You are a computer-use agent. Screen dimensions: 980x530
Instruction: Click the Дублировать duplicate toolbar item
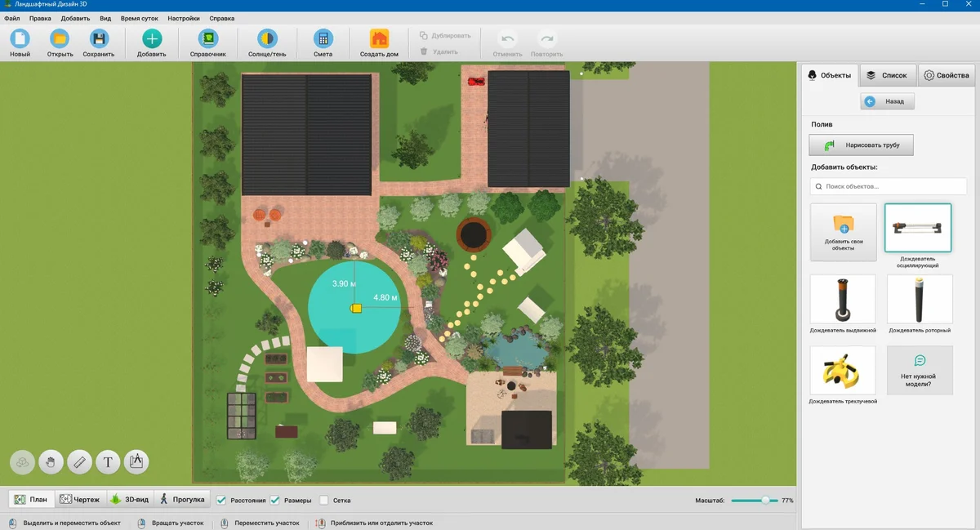coord(445,36)
